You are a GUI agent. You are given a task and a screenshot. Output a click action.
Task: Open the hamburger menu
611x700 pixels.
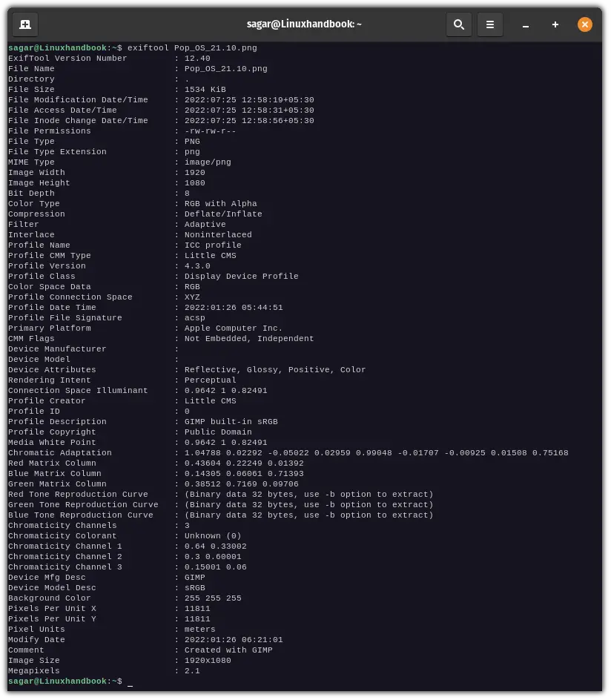[x=489, y=24]
